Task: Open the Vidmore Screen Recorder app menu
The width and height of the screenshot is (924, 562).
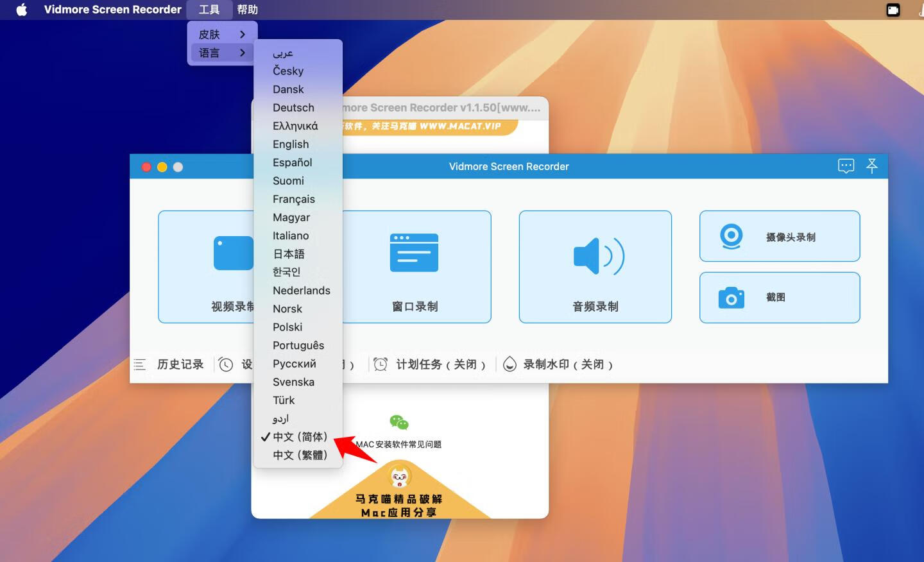Action: tap(112, 10)
